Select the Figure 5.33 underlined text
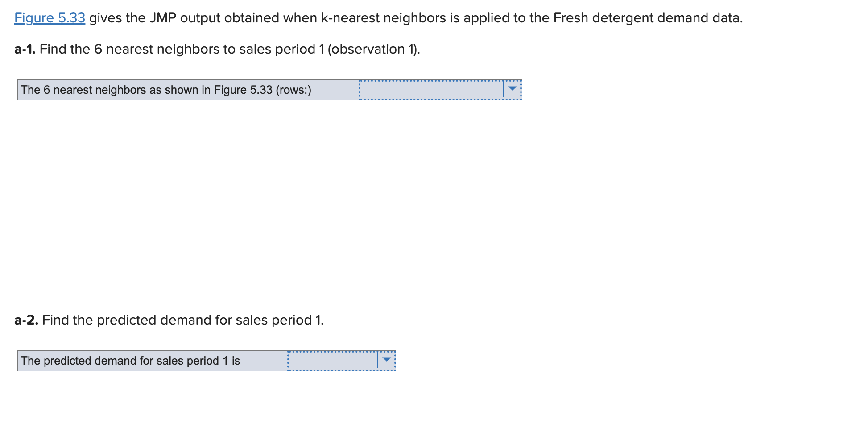The width and height of the screenshot is (868, 433). 49,18
